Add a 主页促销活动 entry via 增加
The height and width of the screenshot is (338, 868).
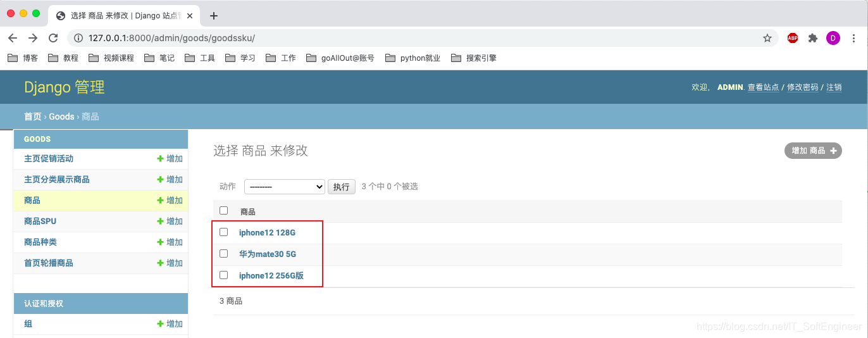(x=170, y=159)
